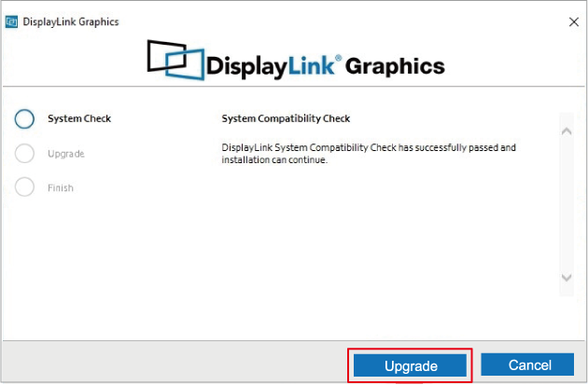Click the DisplayLink wordmark in the banner

click(x=278, y=65)
